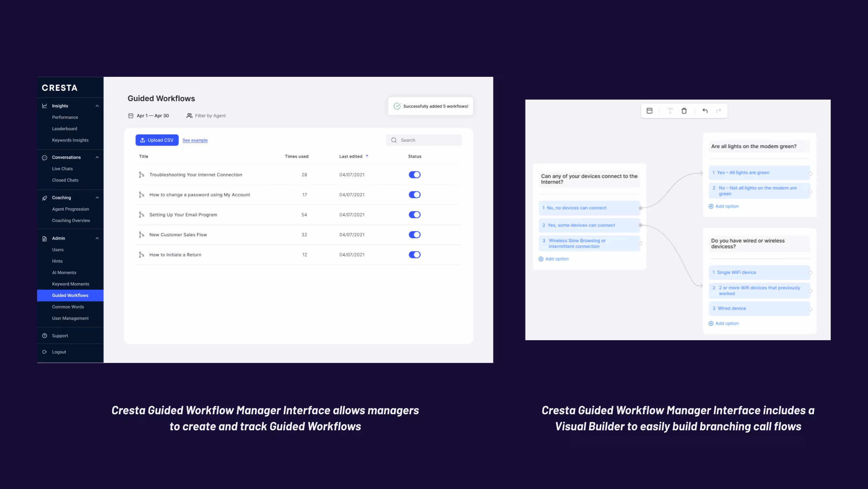Click the Support help icon
Screen dimensions: 868x489
pyautogui.click(x=44, y=336)
